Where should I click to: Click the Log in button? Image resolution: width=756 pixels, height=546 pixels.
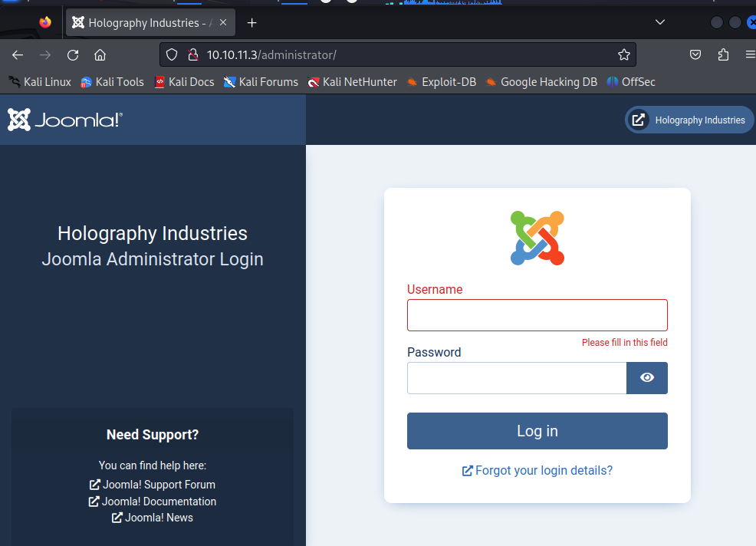tap(537, 431)
